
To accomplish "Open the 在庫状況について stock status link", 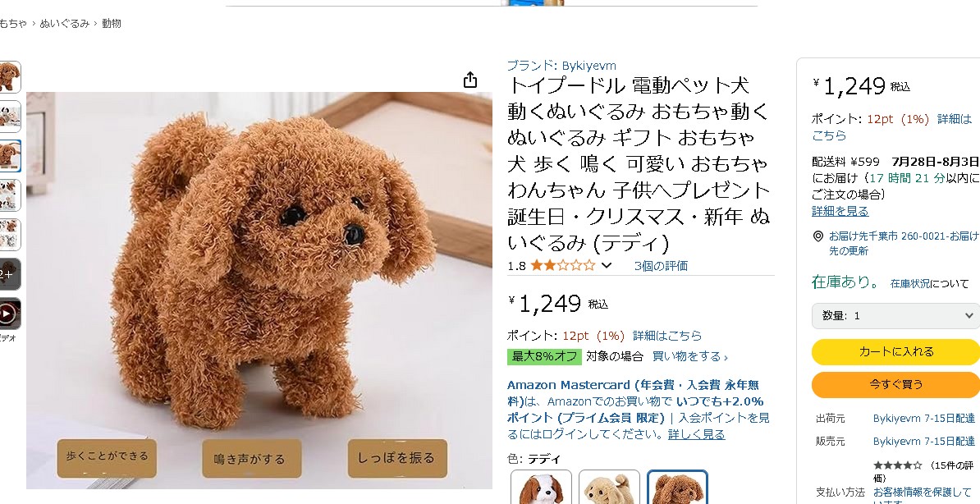I will click(x=929, y=283).
